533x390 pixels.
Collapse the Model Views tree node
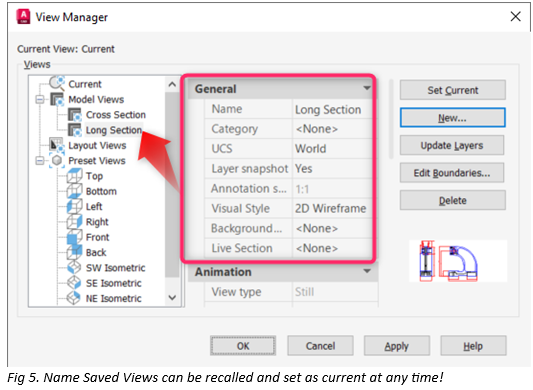40,99
